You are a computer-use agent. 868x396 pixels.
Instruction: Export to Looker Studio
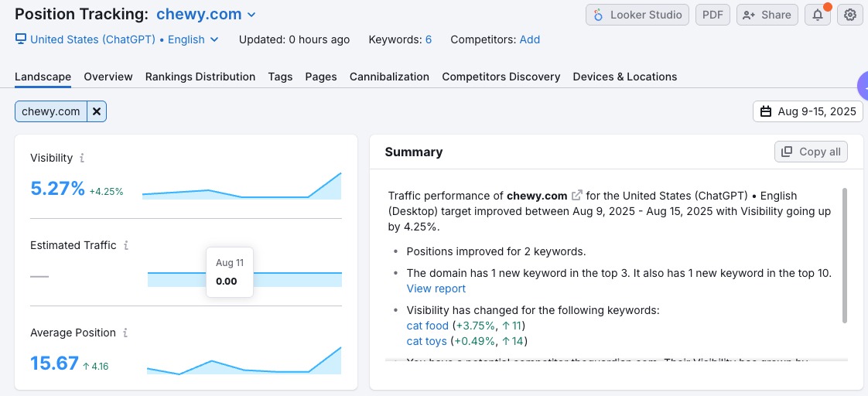(637, 15)
